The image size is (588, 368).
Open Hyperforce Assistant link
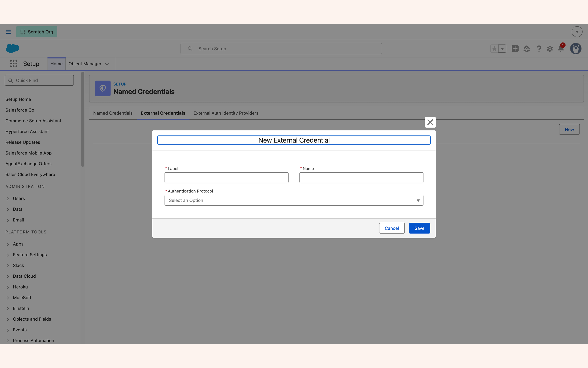pyautogui.click(x=27, y=131)
